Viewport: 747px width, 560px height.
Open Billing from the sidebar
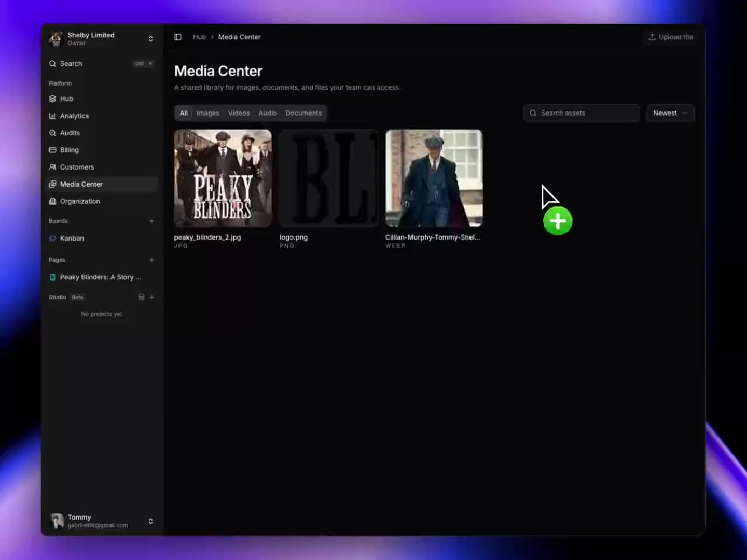(x=102, y=150)
